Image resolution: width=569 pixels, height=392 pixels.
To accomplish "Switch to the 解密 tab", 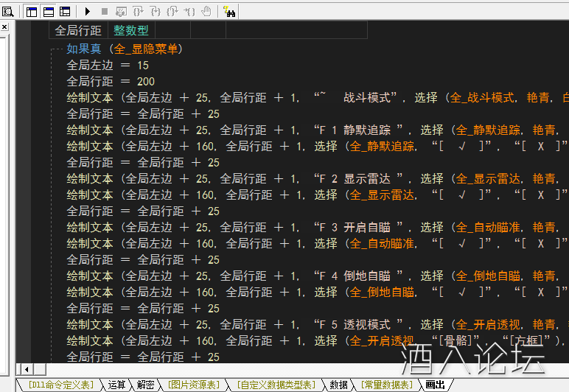I will 145,385.
